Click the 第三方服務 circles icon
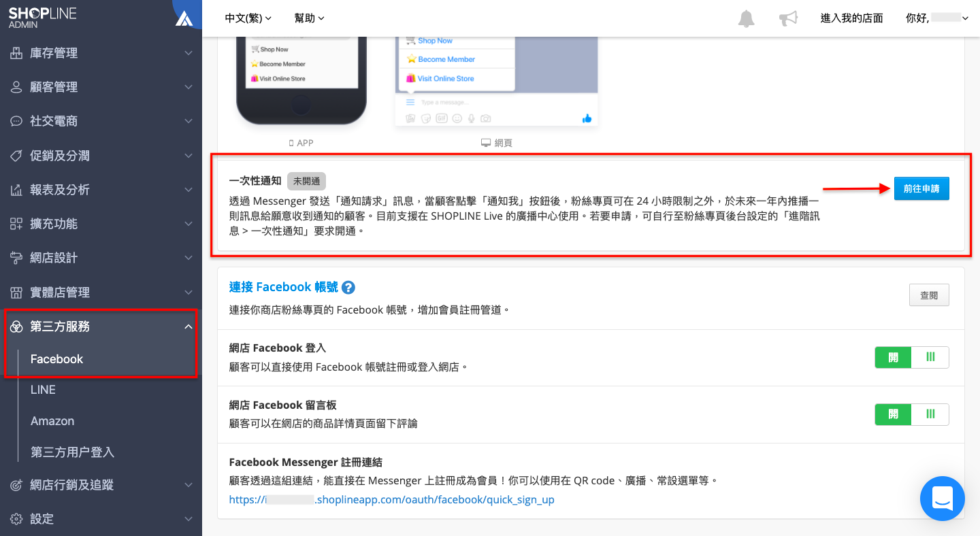Screen dimensions: 980x536 pyautogui.click(x=16, y=326)
